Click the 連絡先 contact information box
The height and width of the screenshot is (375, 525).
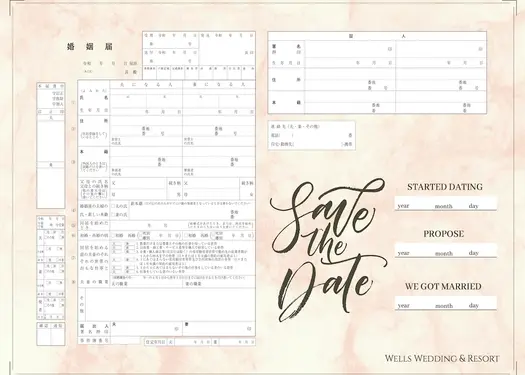311,135
